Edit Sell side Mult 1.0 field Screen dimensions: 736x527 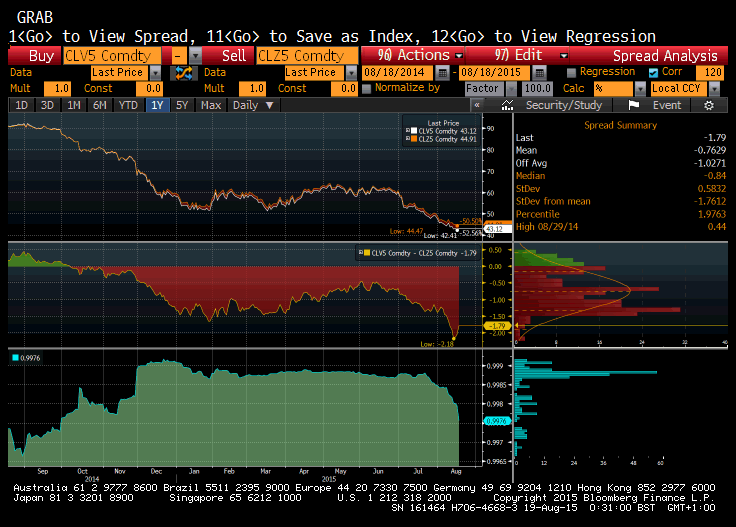pyautogui.click(x=253, y=88)
